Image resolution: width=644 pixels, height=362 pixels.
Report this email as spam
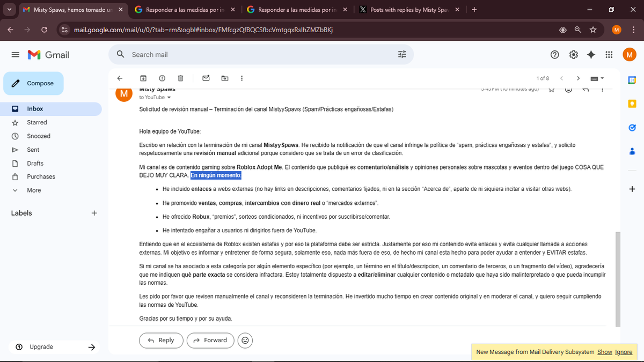pos(162,78)
